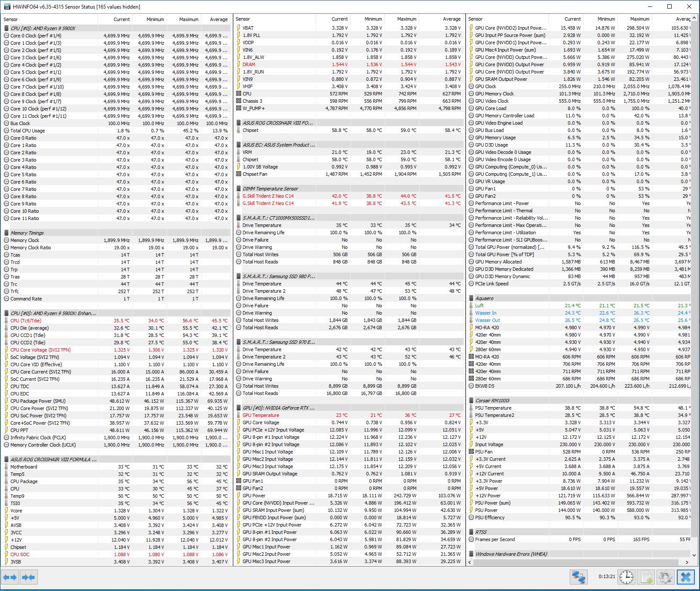Screen dimensions: 700x591
Task: Click the shrink columns arrows button
Action: click(29, 577)
